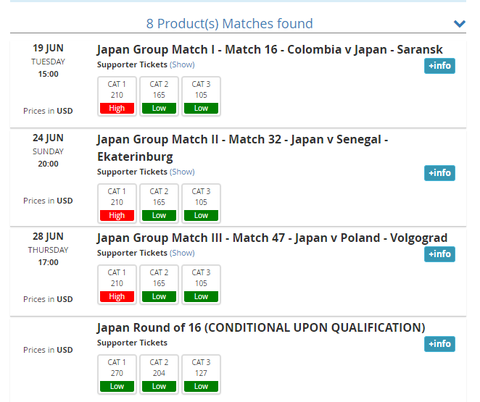This screenshot has height=402, width=480.
Task: Open +info for Japan v Senegal match
Action: point(439,173)
